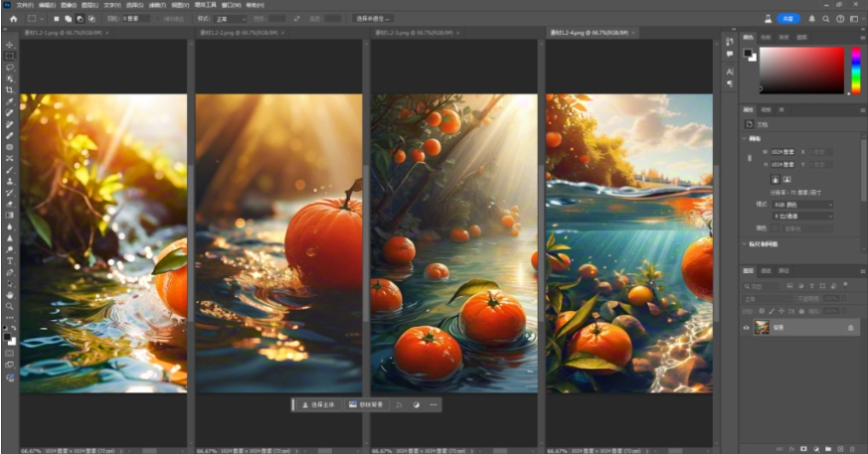Screen dimensions: 868x454
Task: Open the 样式 style dropdown in options bar
Action: click(x=229, y=18)
